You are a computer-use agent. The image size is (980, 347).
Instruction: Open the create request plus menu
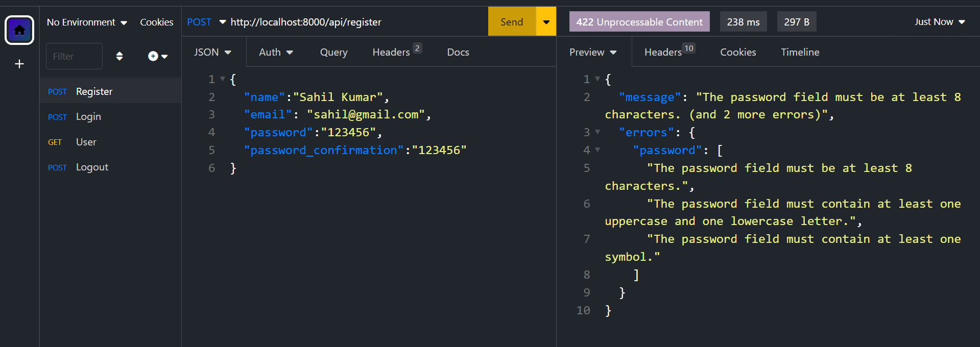tap(157, 56)
